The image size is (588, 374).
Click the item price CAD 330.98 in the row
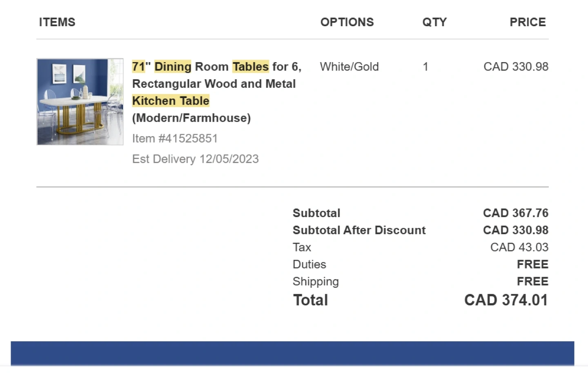click(x=516, y=67)
